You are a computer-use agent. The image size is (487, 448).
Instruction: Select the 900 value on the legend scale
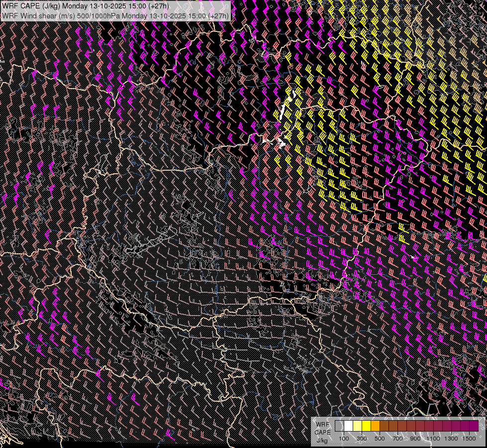[x=415, y=439]
